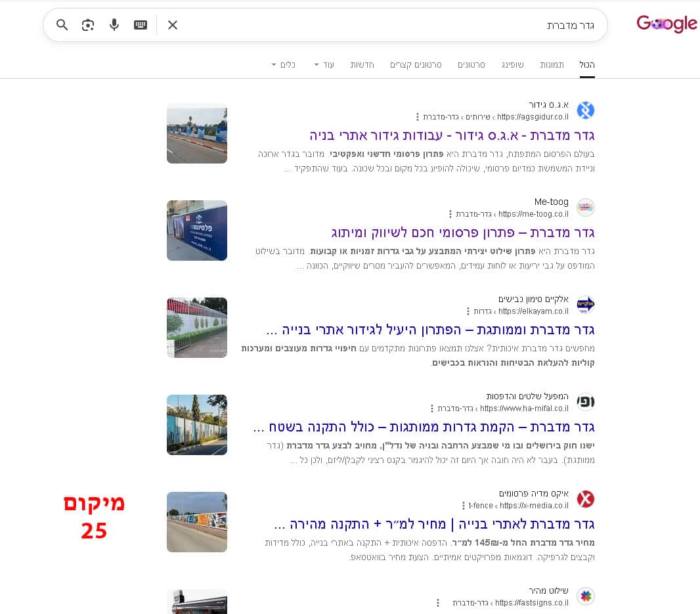
Task: Click the אלקיים סימון כבישים site name
Action: (x=533, y=299)
